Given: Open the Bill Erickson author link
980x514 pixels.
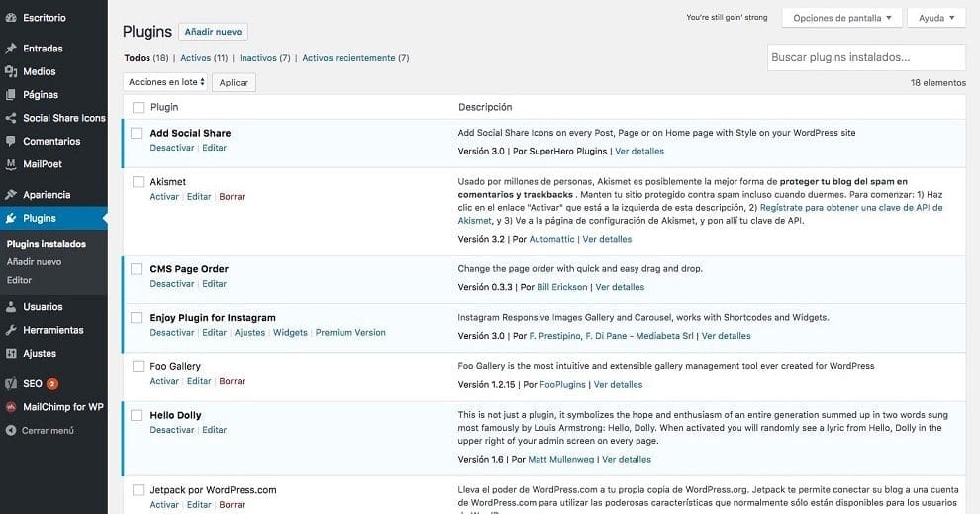Looking at the screenshot, I should click(562, 287).
